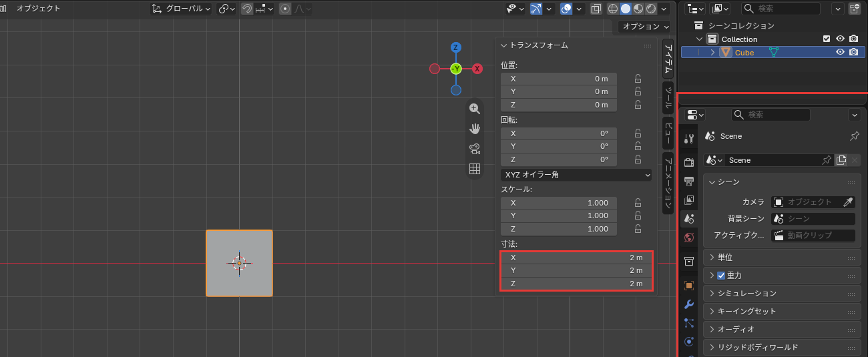This screenshot has height=357, width=868.
Task: Click the X axis on navigation gizmo
Action: click(x=477, y=69)
